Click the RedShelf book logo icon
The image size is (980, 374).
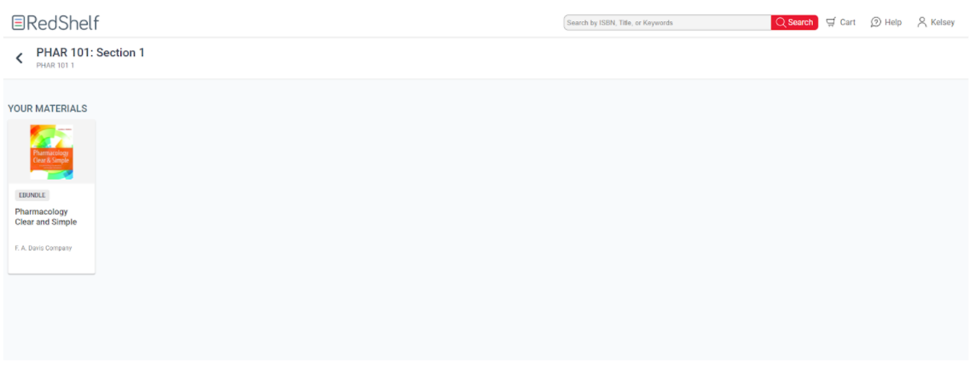click(x=18, y=23)
